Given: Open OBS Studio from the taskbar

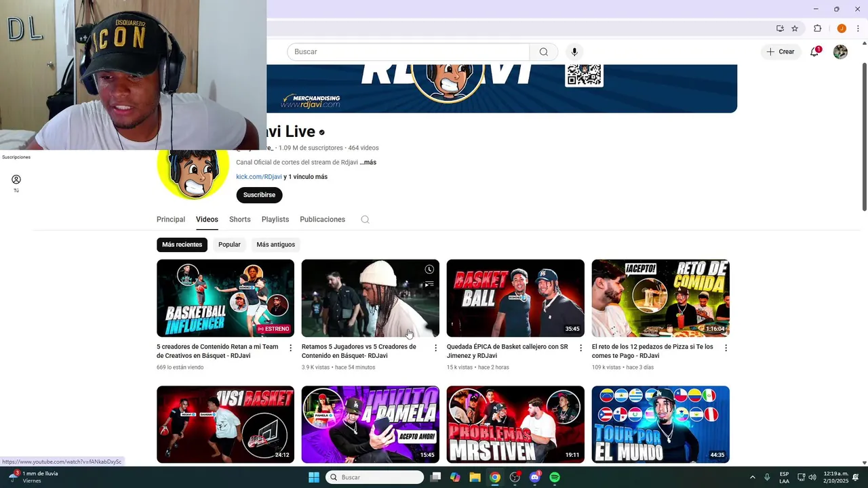Looking at the screenshot, I should pos(515,477).
